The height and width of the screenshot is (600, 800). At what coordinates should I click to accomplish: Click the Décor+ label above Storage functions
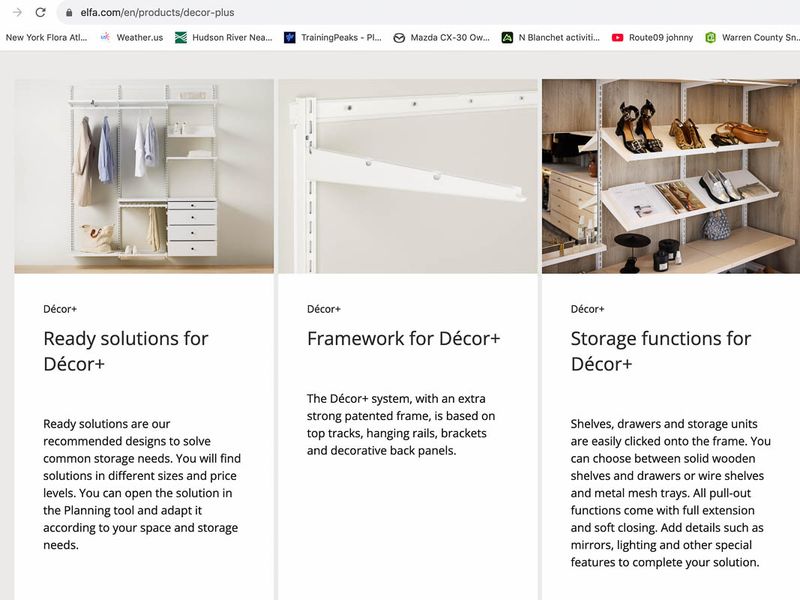587,309
